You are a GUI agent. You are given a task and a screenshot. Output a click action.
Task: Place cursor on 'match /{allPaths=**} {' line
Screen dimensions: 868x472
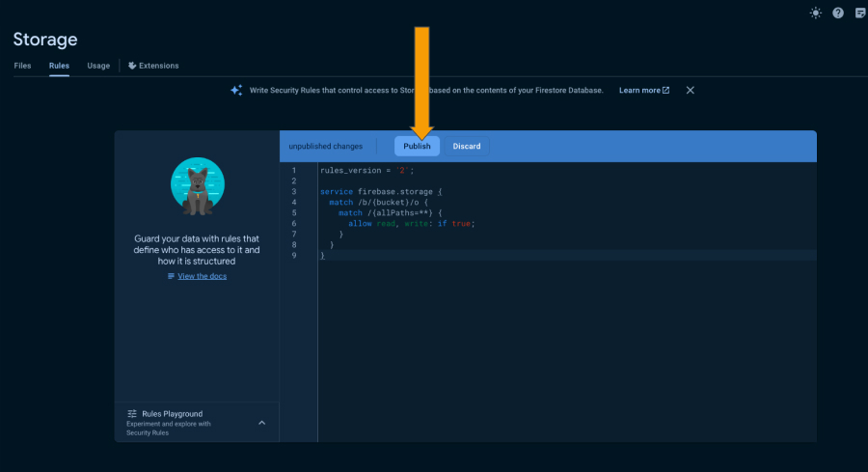coord(391,212)
